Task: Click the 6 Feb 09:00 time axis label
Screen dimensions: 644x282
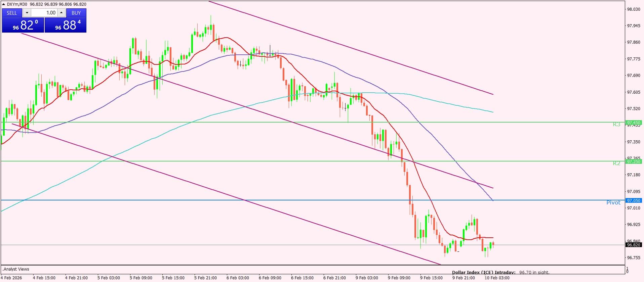Action: [x=270, y=278]
